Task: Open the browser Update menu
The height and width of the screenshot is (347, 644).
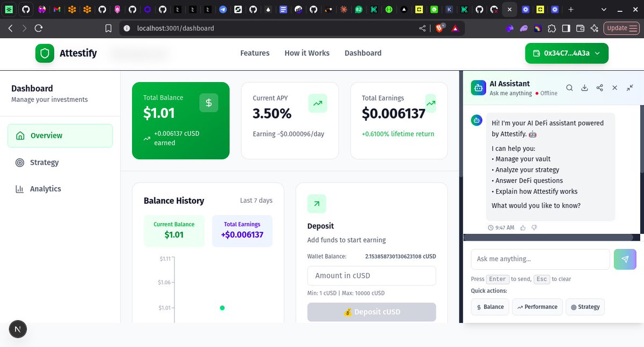Action: [x=620, y=28]
